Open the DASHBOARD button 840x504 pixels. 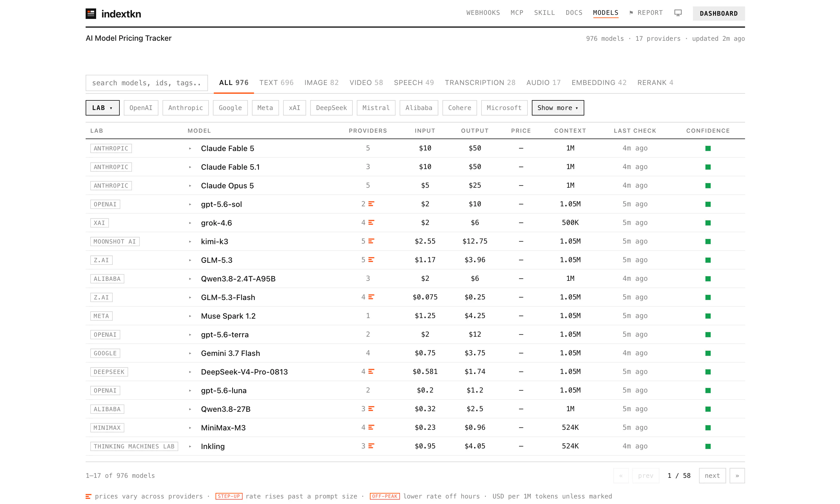[x=718, y=14]
